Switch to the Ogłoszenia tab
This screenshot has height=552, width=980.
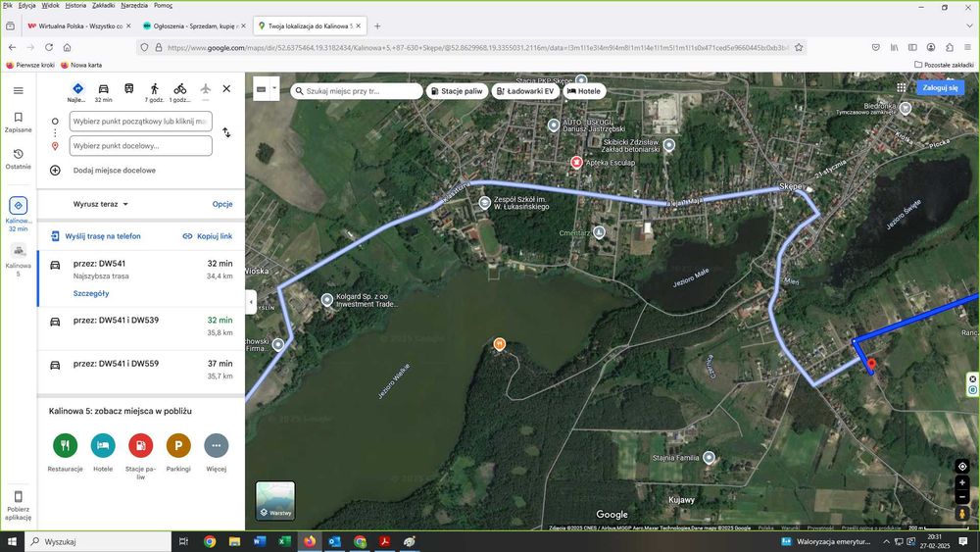[x=193, y=26]
